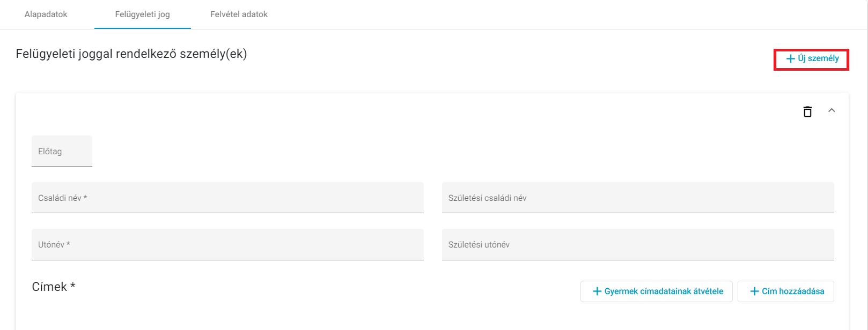Click into the Családi név field
The image size is (868, 330).
click(227, 198)
